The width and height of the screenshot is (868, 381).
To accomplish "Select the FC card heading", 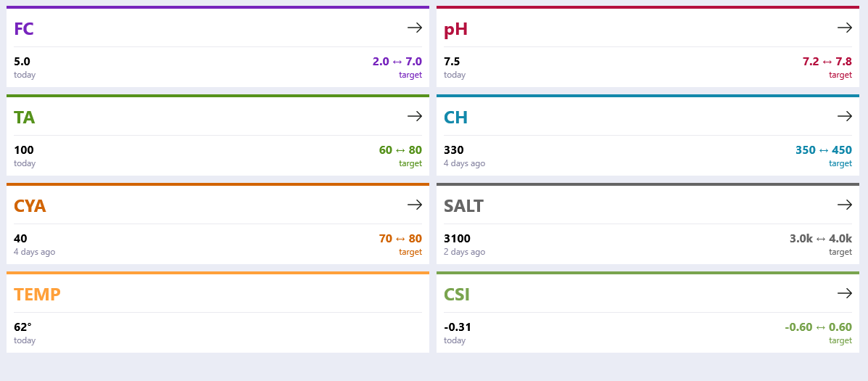I will [x=24, y=28].
